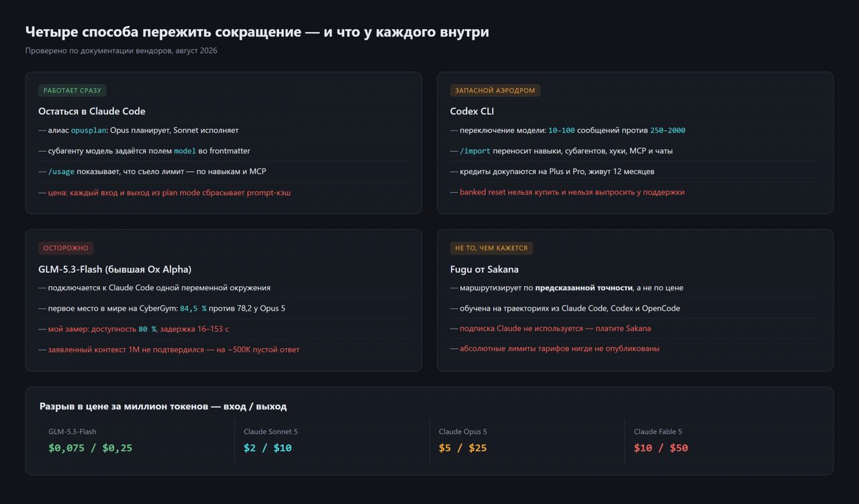
Task: Click the '/import' command text
Action: click(x=475, y=151)
